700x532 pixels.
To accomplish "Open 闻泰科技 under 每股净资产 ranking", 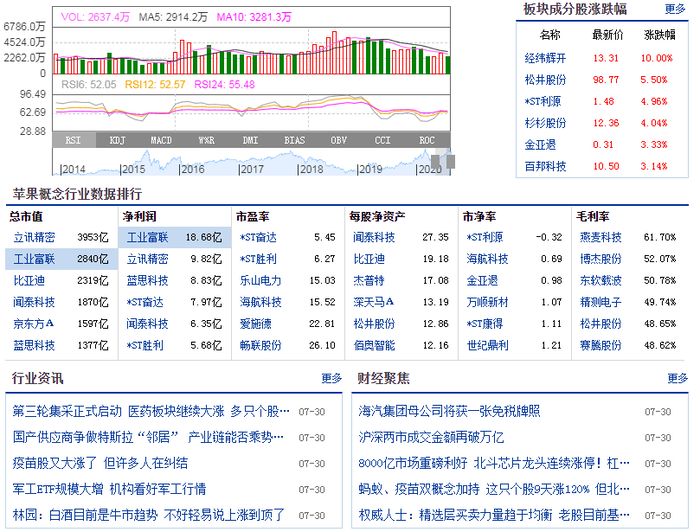I will (x=374, y=237).
